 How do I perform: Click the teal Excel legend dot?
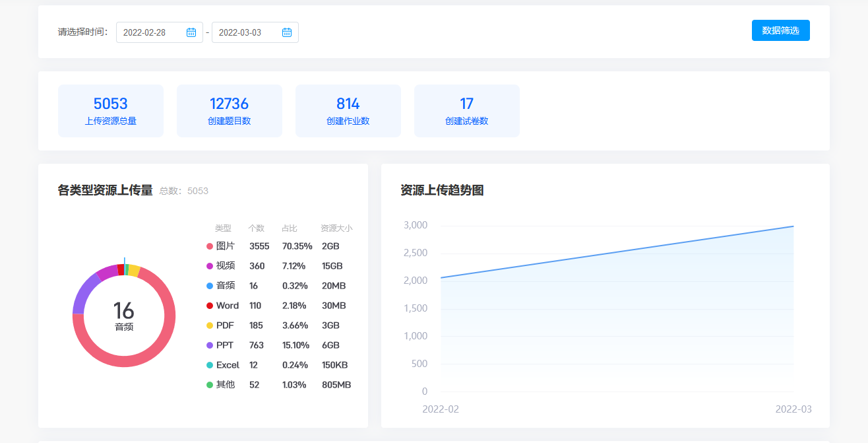click(x=210, y=365)
